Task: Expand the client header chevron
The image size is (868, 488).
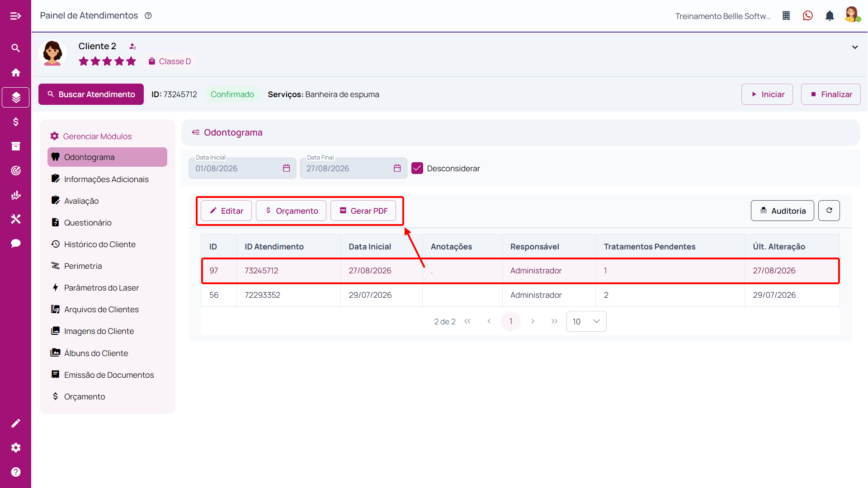Action: pyautogui.click(x=855, y=47)
